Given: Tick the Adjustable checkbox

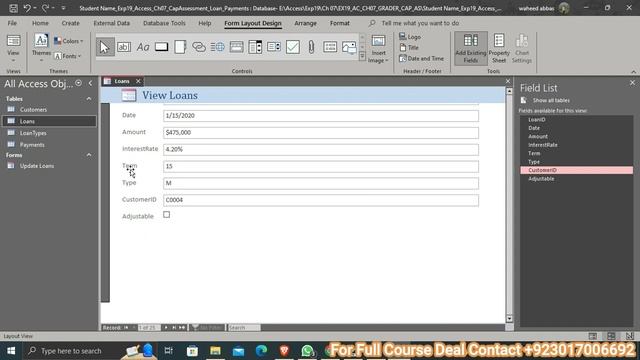Looking at the screenshot, I should 167,215.
